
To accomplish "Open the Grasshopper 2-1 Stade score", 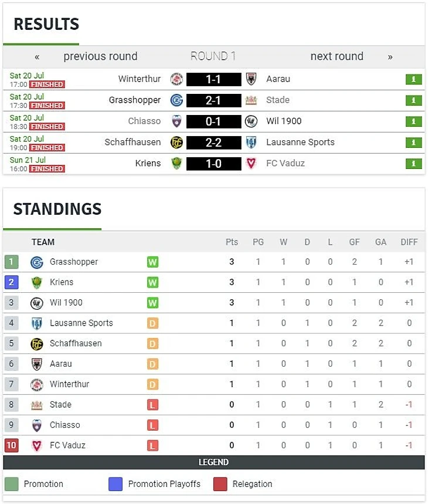I will coord(213,100).
